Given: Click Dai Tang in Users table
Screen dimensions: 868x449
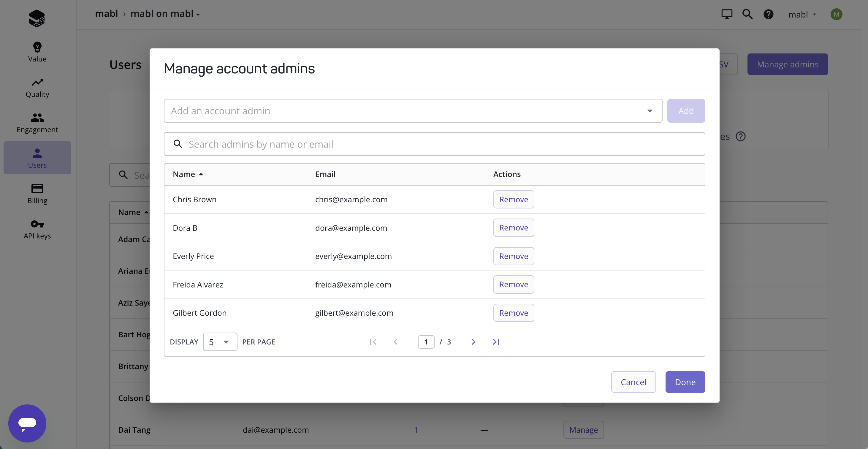Looking at the screenshot, I should 134,430.
